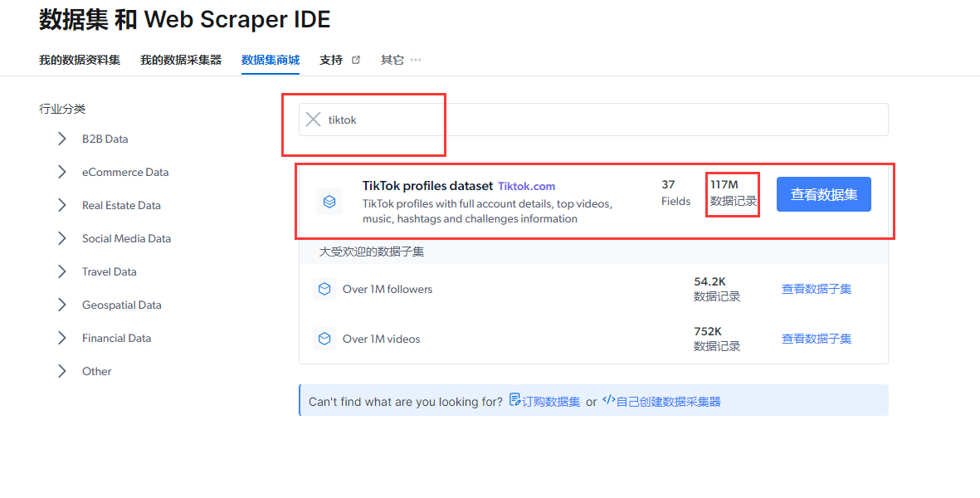Viewport: 980px width, 498px height.
Task: Click the 行业分类 sidebar heading
Action: (62, 109)
